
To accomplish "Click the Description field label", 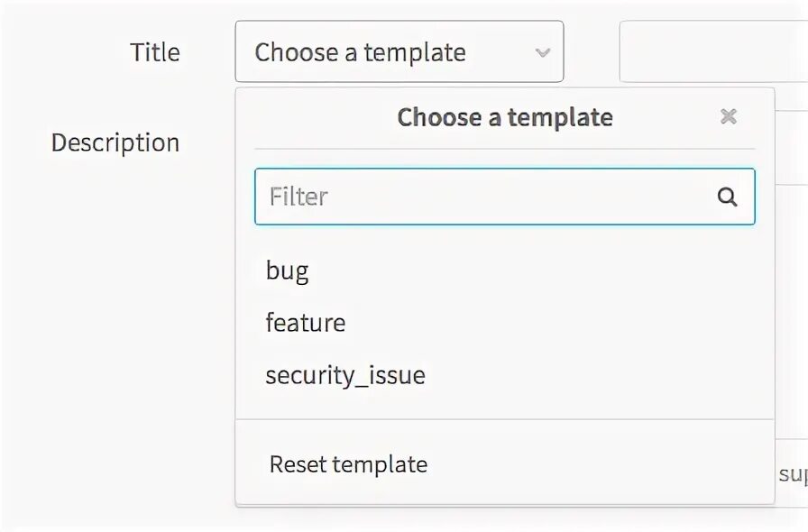I will pos(115,142).
